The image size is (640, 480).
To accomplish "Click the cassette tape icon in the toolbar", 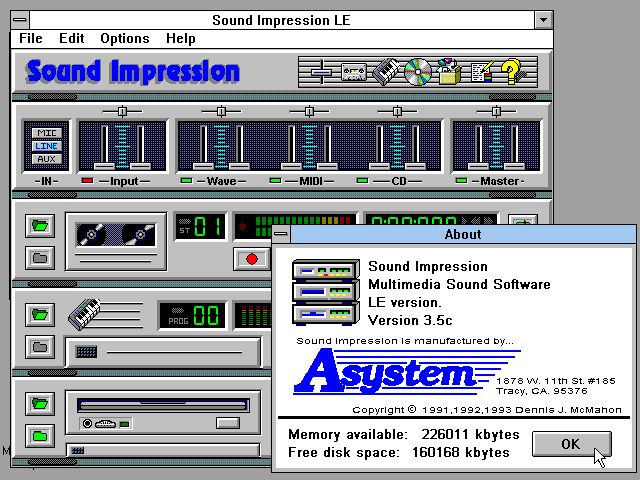I will [x=353, y=73].
